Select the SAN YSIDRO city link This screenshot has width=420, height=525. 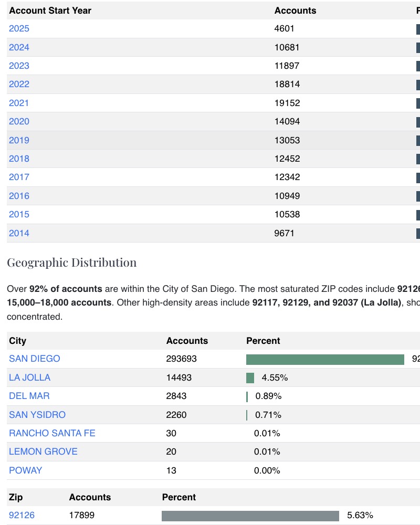[x=37, y=415]
